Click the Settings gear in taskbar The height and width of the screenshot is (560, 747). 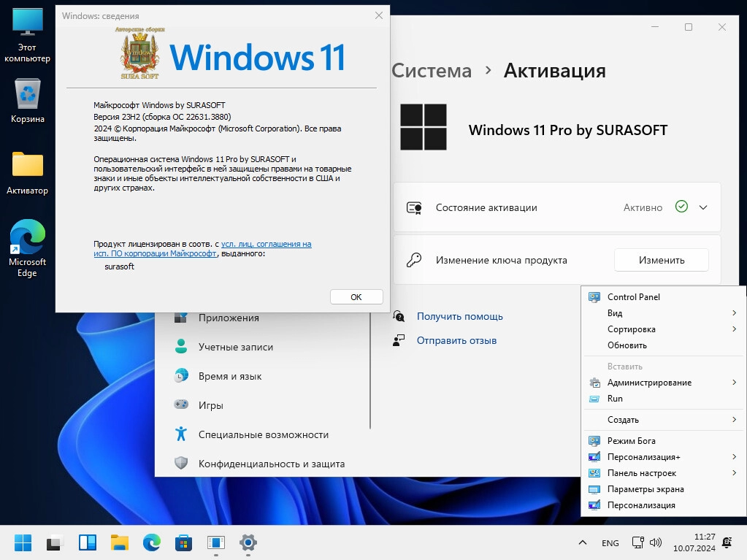(248, 542)
